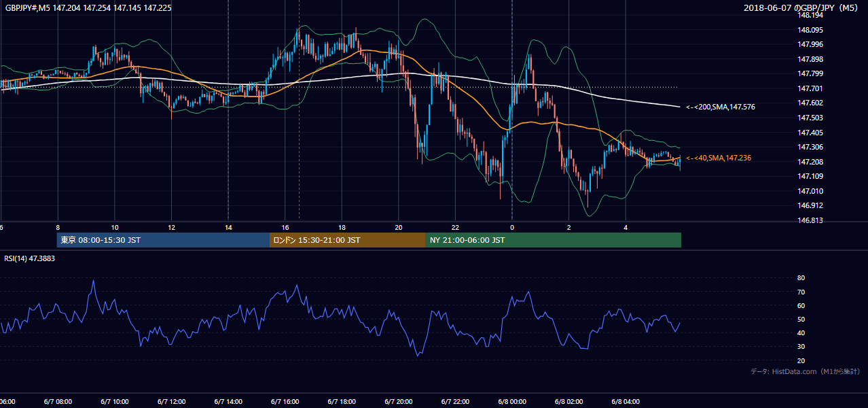Click RSI level 20 on the scale
Image resolution: width=868 pixels, height=408 pixels.
click(801, 360)
